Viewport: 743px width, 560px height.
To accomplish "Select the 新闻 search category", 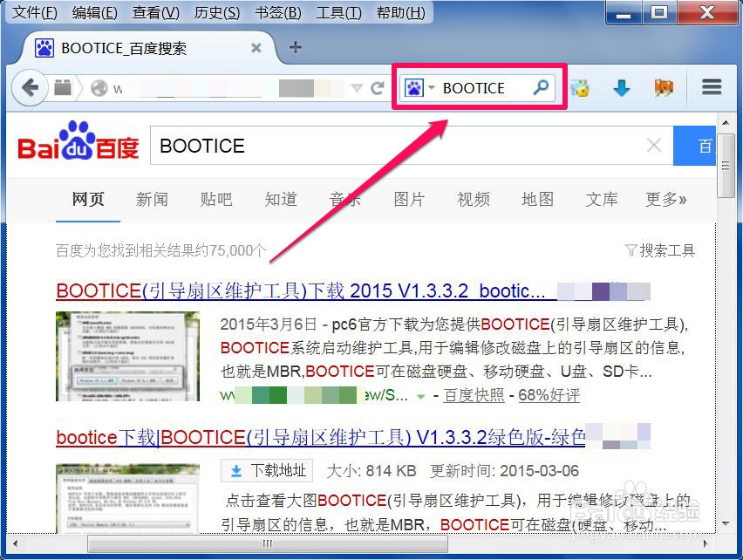I will pyautogui.click(x=153, y=200).
